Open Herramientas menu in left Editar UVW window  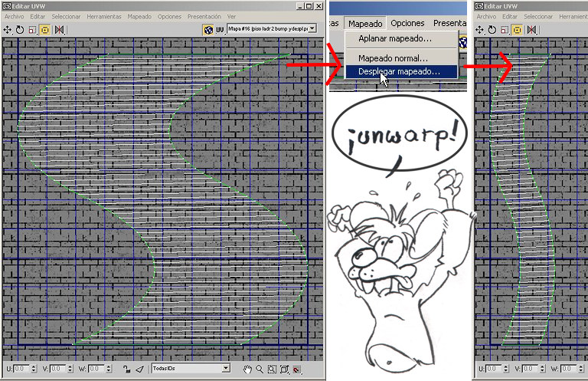(x=104, y=17)
